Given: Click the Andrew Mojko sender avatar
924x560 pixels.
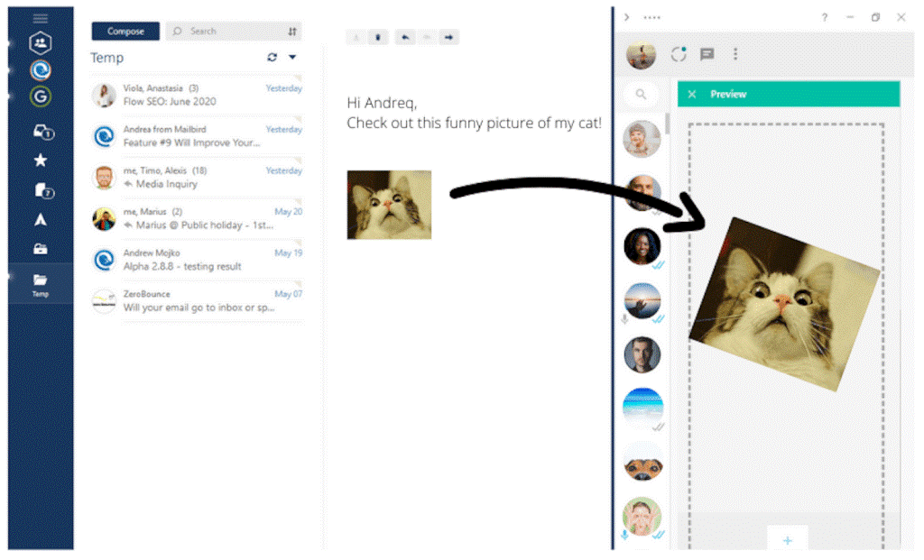Looking at the screenshot, I should (x=105, y=260).
